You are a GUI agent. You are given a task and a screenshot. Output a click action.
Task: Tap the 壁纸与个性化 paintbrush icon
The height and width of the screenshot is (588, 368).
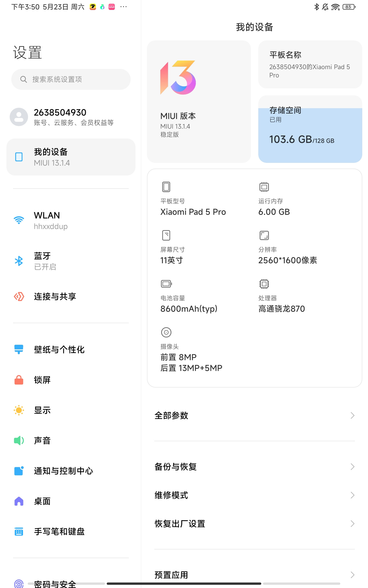tap(19, 349)
